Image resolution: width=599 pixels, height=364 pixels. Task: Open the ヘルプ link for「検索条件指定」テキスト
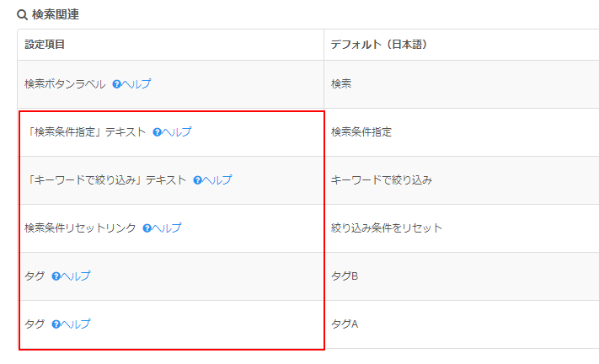[x=177, y=132]
